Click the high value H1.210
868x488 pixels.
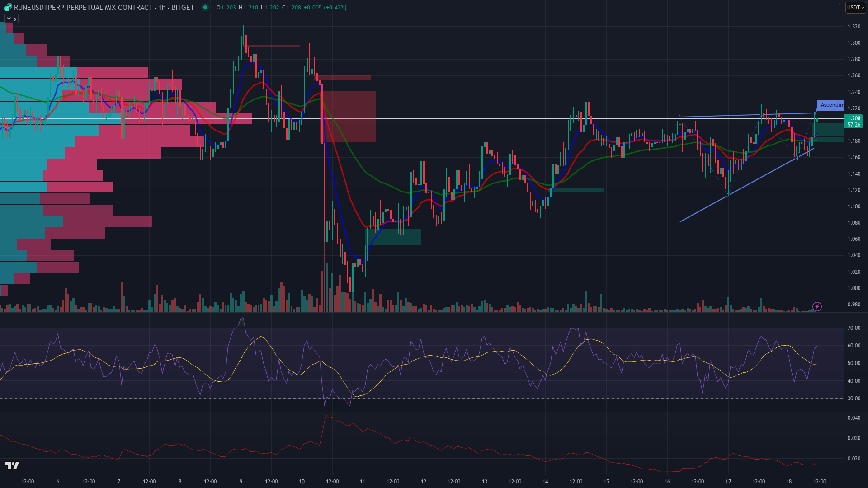[x=248, y=8]
